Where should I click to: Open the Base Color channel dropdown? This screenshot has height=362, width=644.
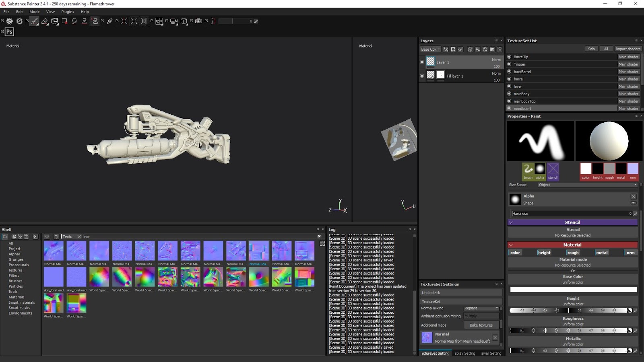430,49
